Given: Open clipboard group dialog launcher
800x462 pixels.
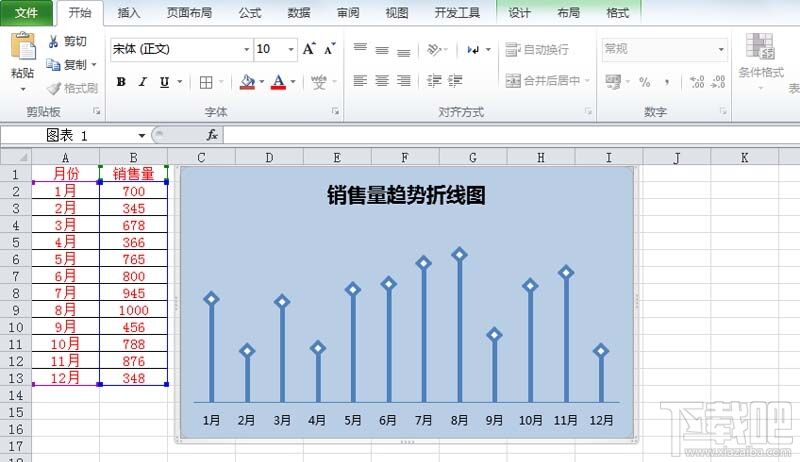Looking at the screenshot, I should pyautogui.click(x=96, y=111).
